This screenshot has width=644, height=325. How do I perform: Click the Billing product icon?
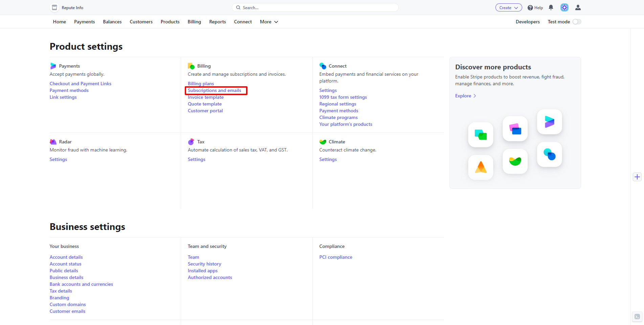pos(191,66)
